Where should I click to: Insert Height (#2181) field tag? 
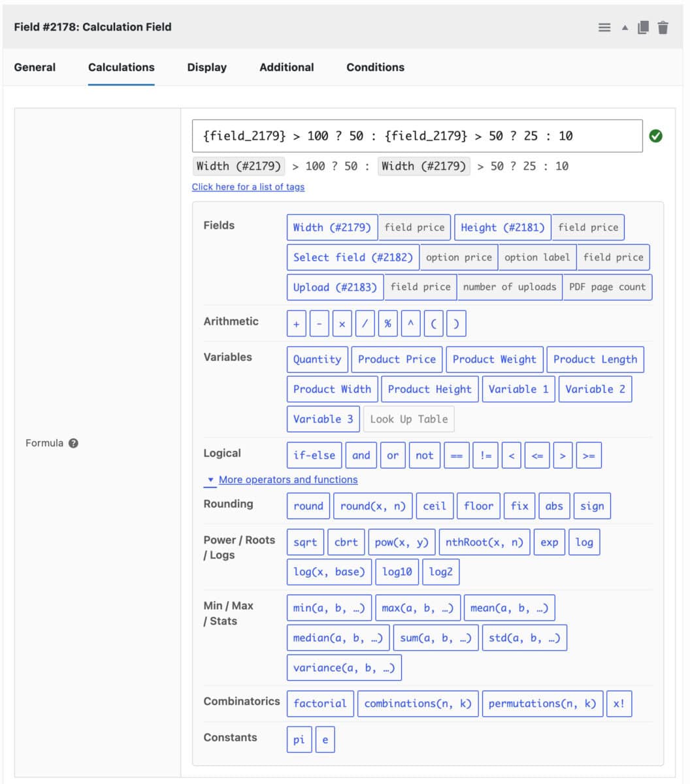pos(502,227)
